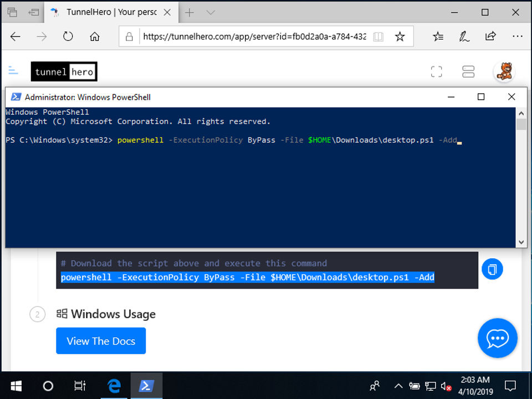Click the Edge back navigation arrow
Viewport: 532px width, 399px height.
(x=16, y=37)
